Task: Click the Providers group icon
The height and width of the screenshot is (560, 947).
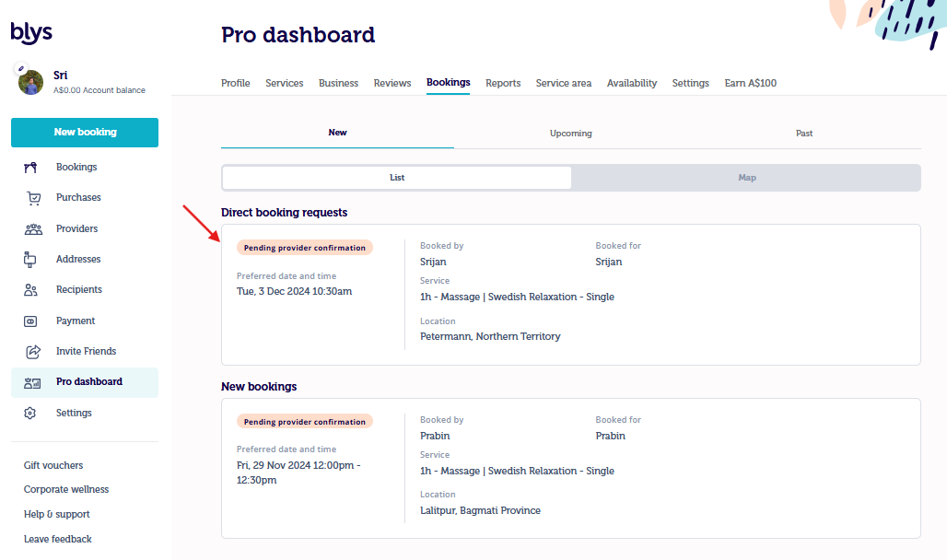Action: tap(33, 229)
